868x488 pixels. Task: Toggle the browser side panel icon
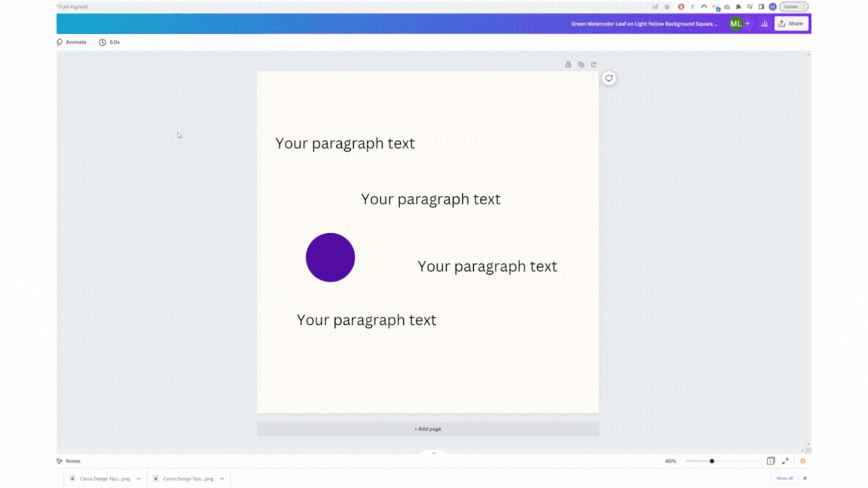pos(761,7)
